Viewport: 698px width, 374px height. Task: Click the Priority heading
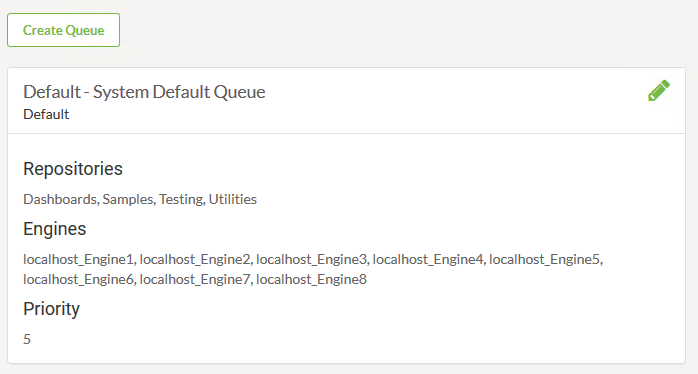point(51,309)
